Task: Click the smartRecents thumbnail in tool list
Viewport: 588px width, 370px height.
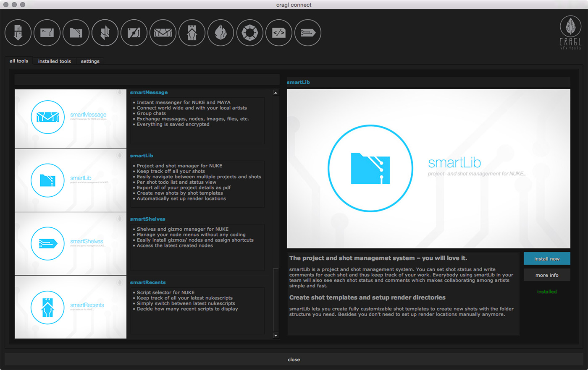Action: tap(71, 307)
